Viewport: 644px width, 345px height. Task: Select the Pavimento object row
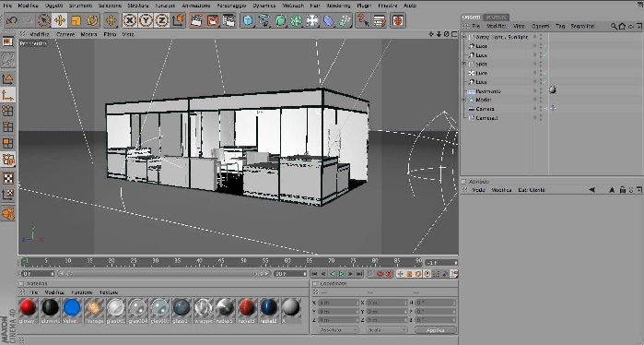coord(488,91)
